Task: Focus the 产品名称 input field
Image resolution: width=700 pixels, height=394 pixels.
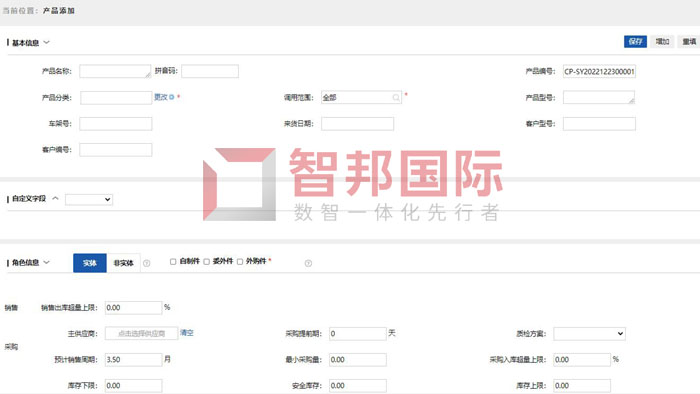Action: [x=115, y=71]
